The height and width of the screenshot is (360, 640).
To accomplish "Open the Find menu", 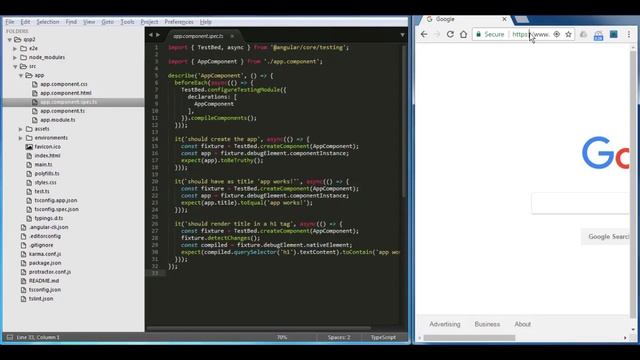I will tap(71, 22).
